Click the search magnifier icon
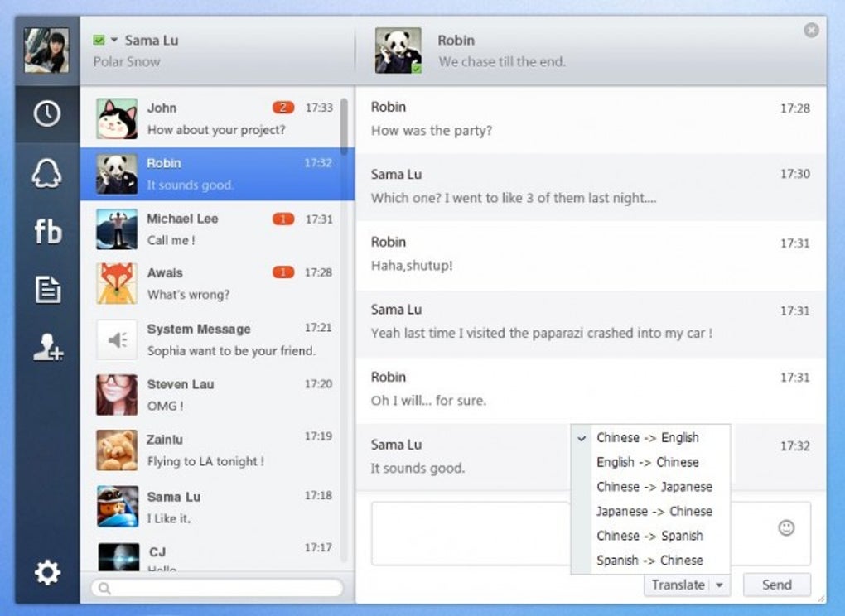 coord(104,588)
